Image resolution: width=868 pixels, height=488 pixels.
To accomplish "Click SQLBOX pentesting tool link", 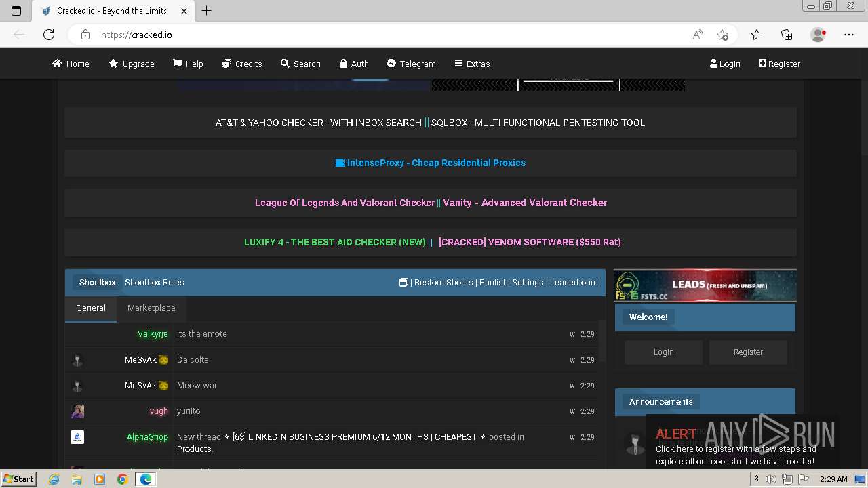I will click(x=538, y=123).
